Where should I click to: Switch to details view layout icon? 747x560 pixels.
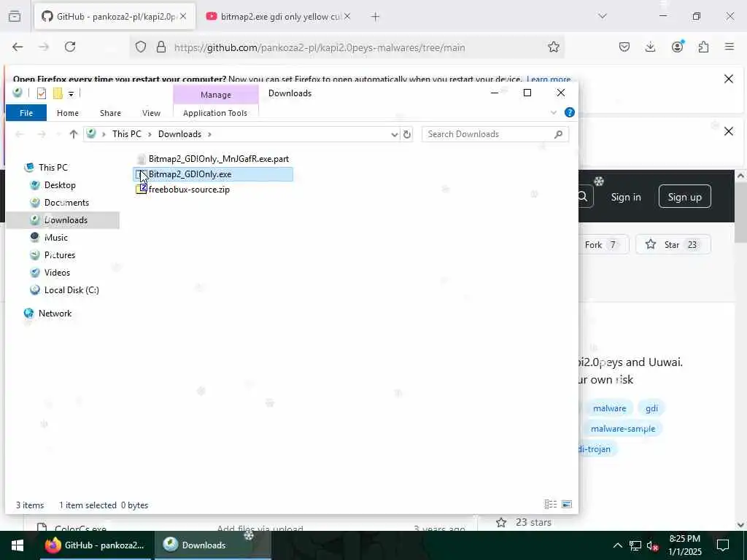click(x=550, y=505)
